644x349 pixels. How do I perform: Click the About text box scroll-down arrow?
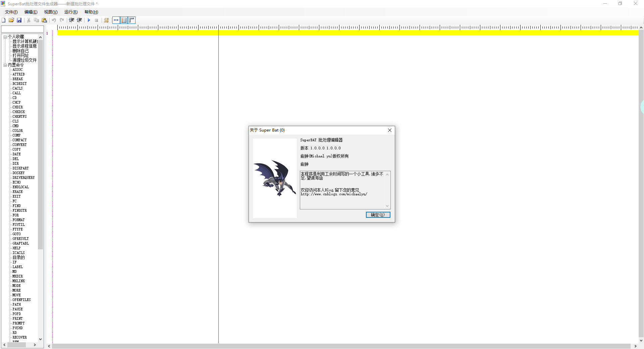tap(387, 206)
